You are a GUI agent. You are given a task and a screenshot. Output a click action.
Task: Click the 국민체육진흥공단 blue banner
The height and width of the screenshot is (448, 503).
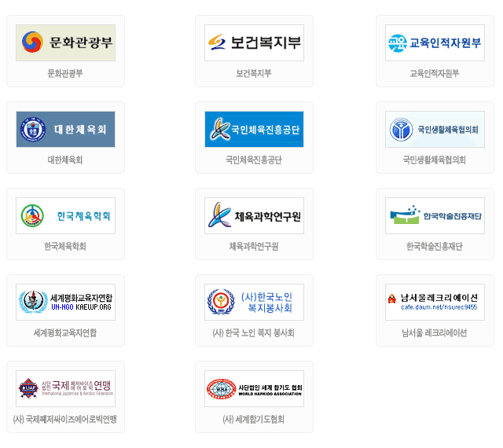[254, 130]
